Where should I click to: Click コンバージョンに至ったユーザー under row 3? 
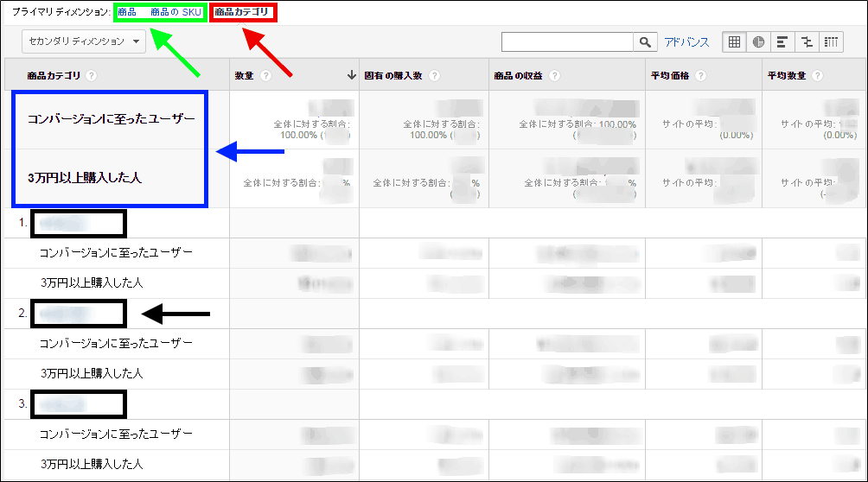[x=116, y=434]
